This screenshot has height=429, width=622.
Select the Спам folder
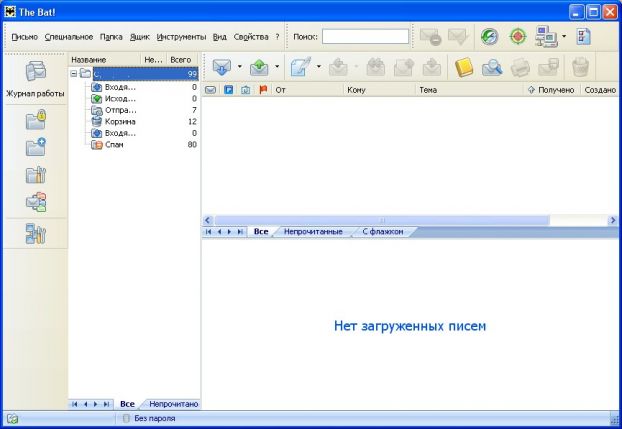[x=114, y=145]
